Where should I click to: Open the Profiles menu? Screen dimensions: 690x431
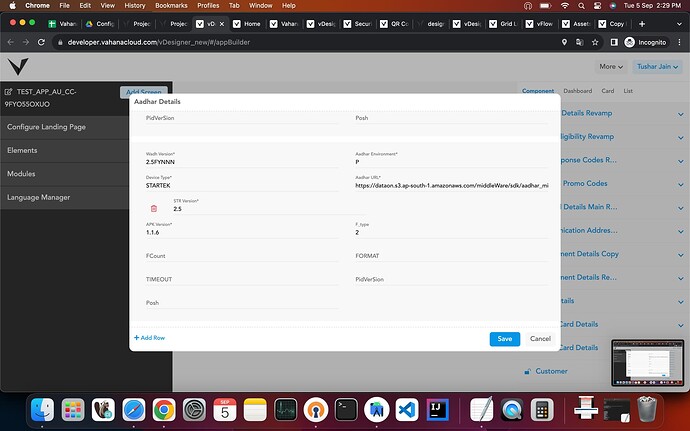click(208, 6)
